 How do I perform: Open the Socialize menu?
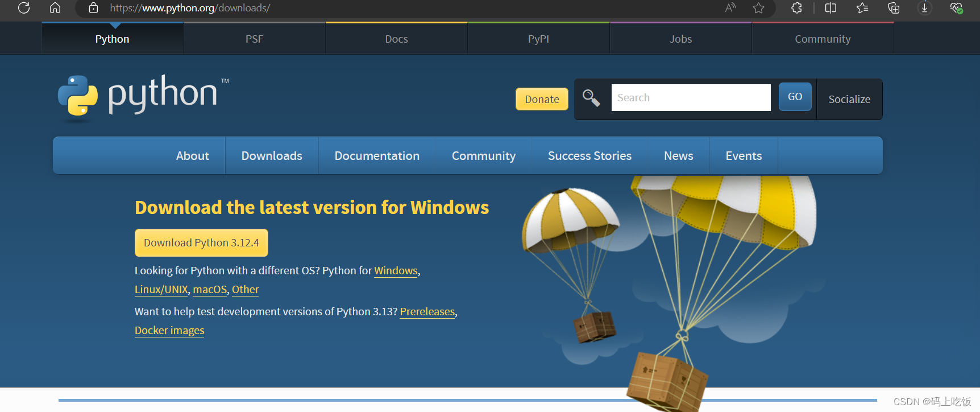pyautogui.click(x=849, y=99)
